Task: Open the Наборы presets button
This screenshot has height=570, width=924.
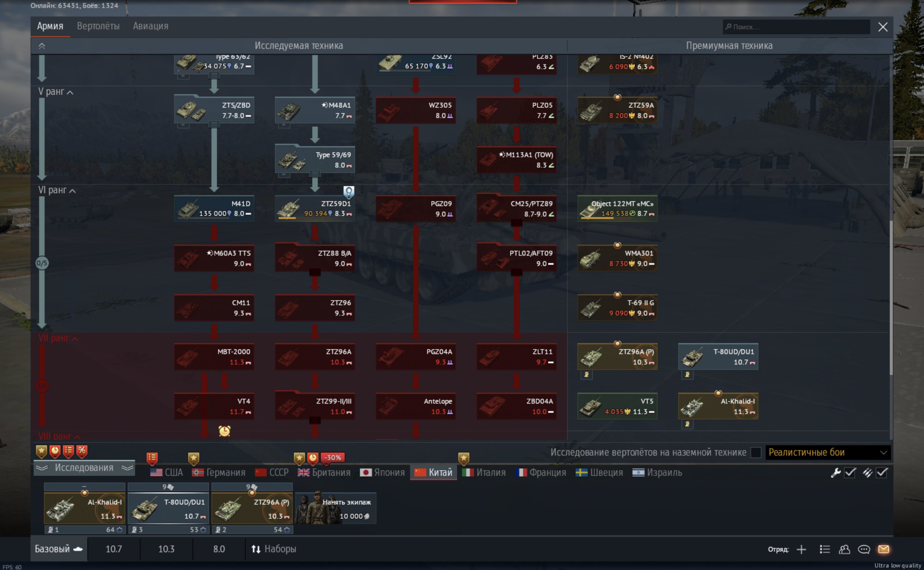Action: click(x=274, y=549)
